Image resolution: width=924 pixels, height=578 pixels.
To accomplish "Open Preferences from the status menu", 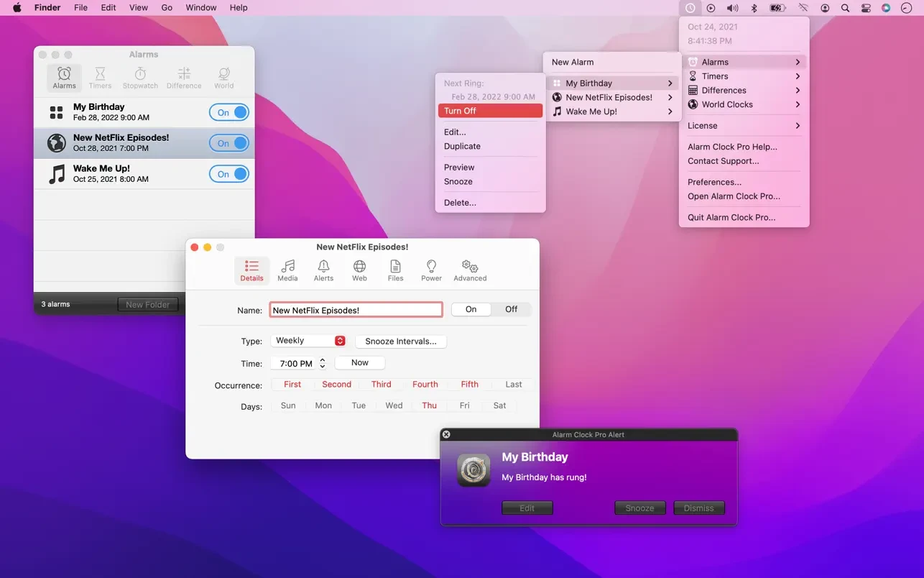I will pos(713,182).
